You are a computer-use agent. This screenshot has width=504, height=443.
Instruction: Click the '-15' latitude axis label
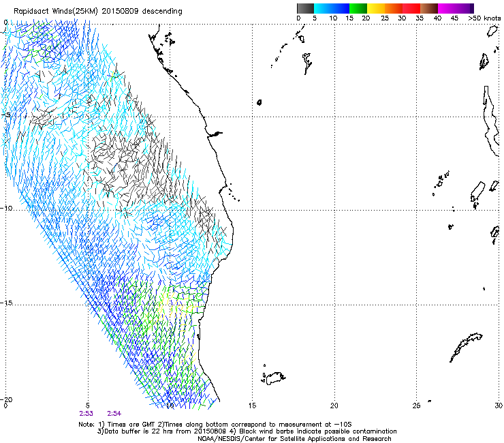point(6,303)
